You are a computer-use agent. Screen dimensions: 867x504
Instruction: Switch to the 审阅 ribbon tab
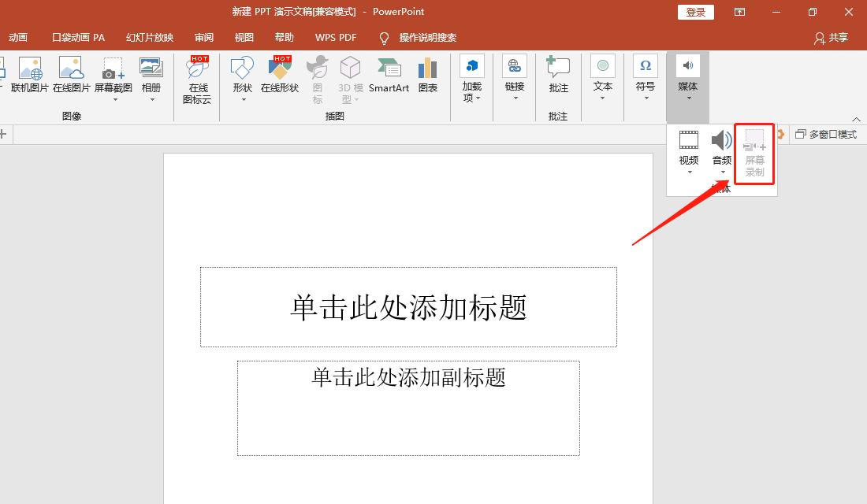click(x=204, y=37)
